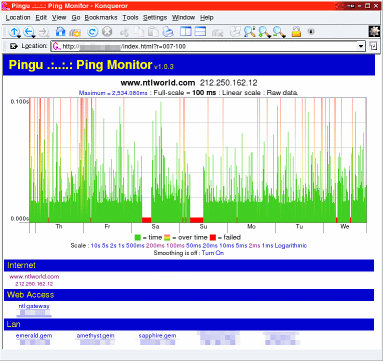This screenshot has width=383, height=361.
Task: Set graph scale to 10ms
Action: point(227,246)
